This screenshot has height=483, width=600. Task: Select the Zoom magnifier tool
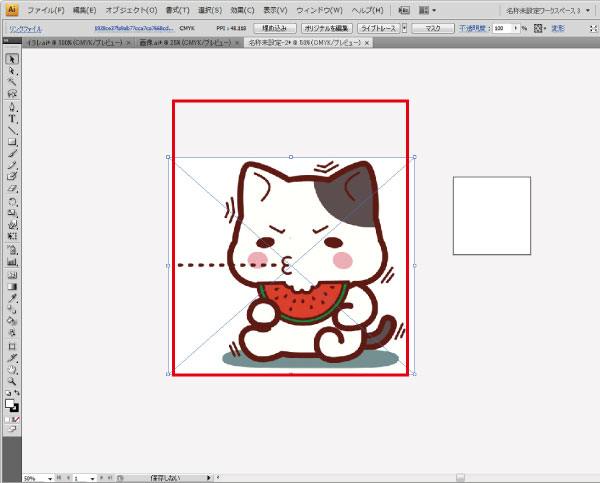click(12, 381)
